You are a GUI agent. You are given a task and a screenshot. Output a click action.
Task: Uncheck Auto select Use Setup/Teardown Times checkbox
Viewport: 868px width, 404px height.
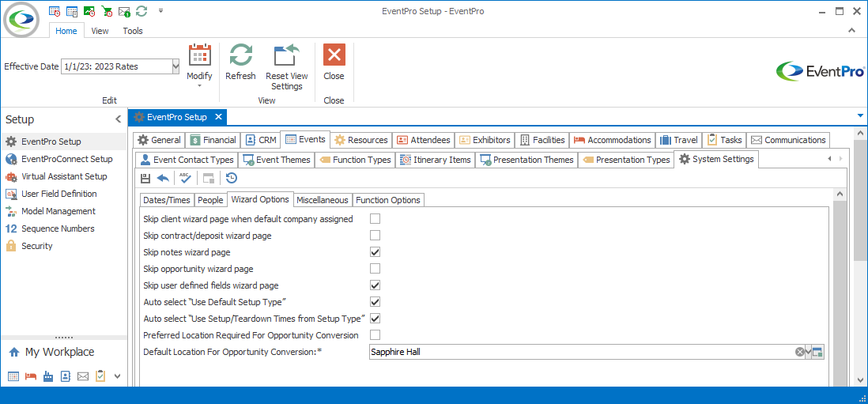(x=375, y=318)
